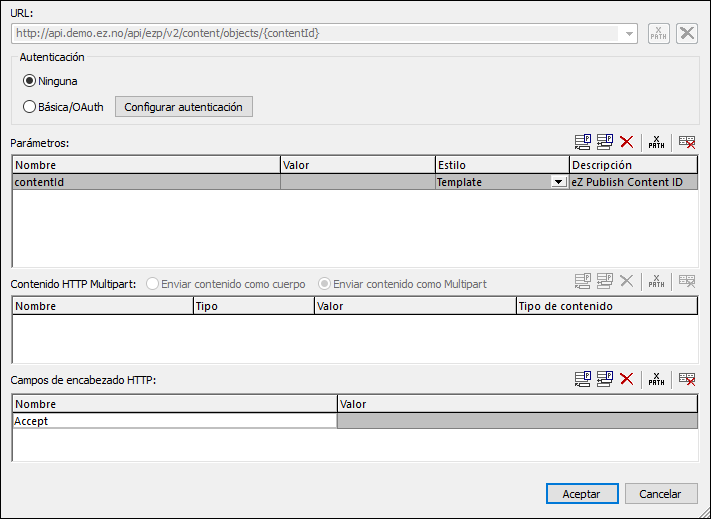
Task: Insert icon in Contenido HTTP Multipart toolbar
Action: [x=605, y=281]
